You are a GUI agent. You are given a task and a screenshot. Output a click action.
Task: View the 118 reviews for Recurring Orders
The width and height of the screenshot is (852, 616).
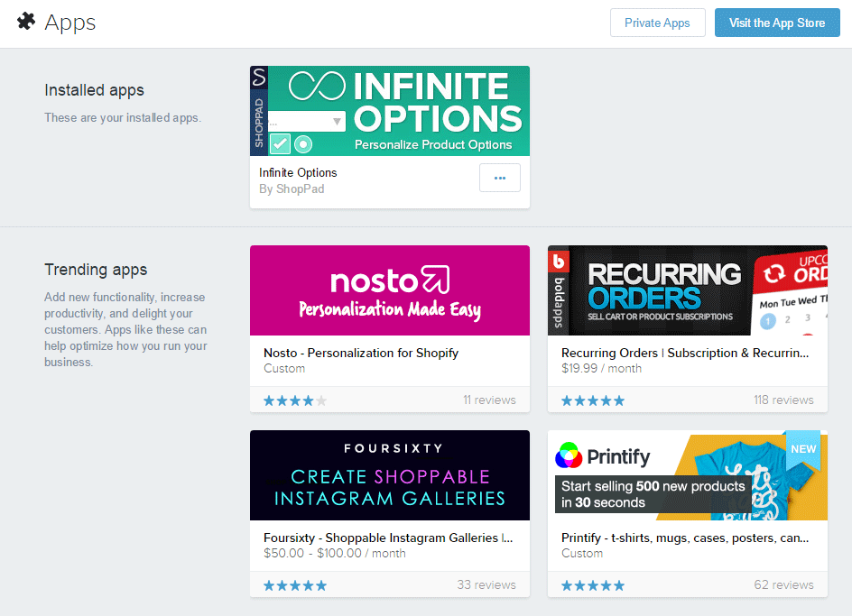pos(783,400)
